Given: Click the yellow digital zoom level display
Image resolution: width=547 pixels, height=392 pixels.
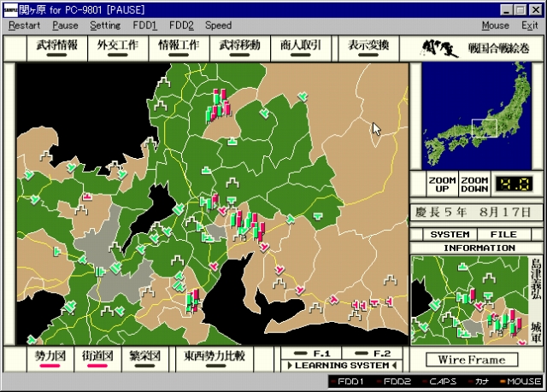Looking at the screenshot, I should coord(515,184).
